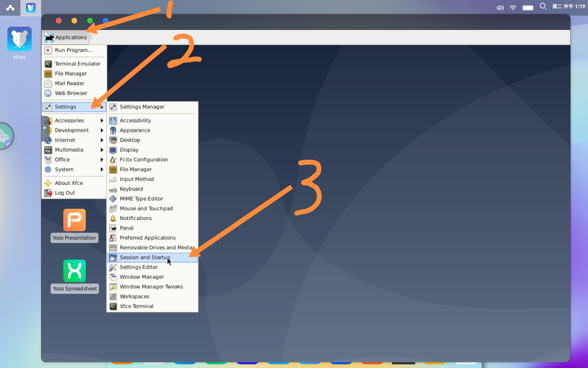The image size is (588, 368).
Task: Click the green window control button
Action: [x=90, y=21]
